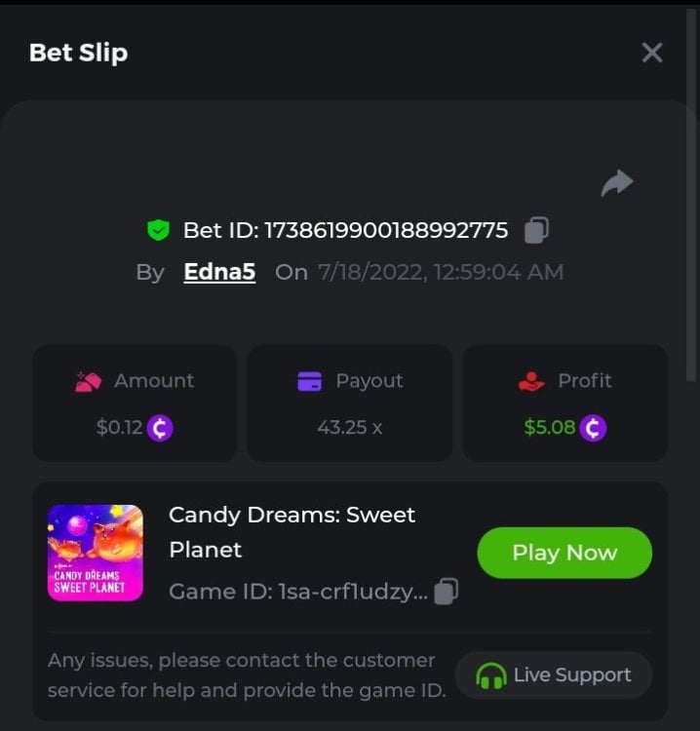
Task: Click the Payout card icon
Action: click(x=310, y=381)
